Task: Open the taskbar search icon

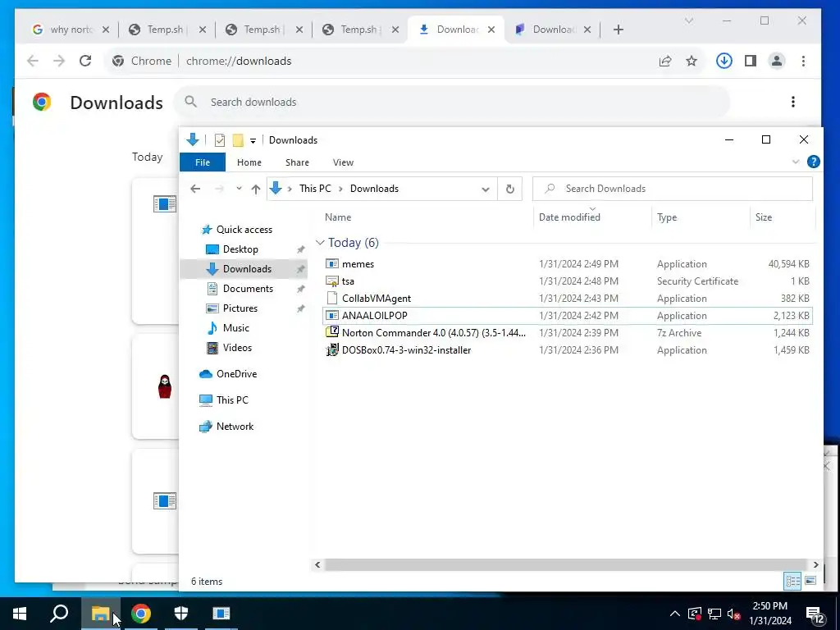Action: tap(59, 614)
